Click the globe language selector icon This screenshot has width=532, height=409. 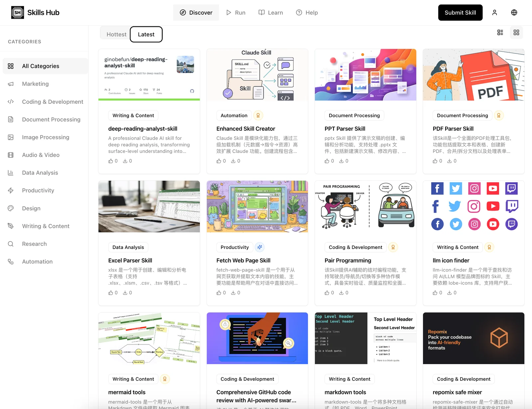pos(514,13)
